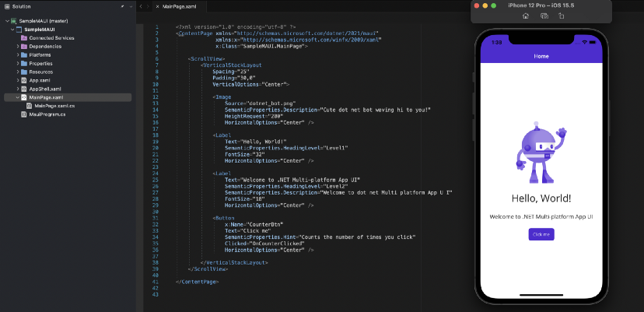Click the MauiProgram.cs file icon
Image resolution: width=644 pixels, height=312 pixels.
pos(24,114)
